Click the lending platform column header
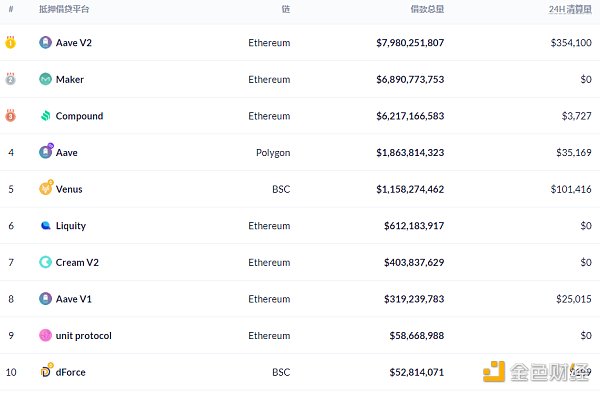This screenshot has width=600, height=393. (x=64, y=9)
